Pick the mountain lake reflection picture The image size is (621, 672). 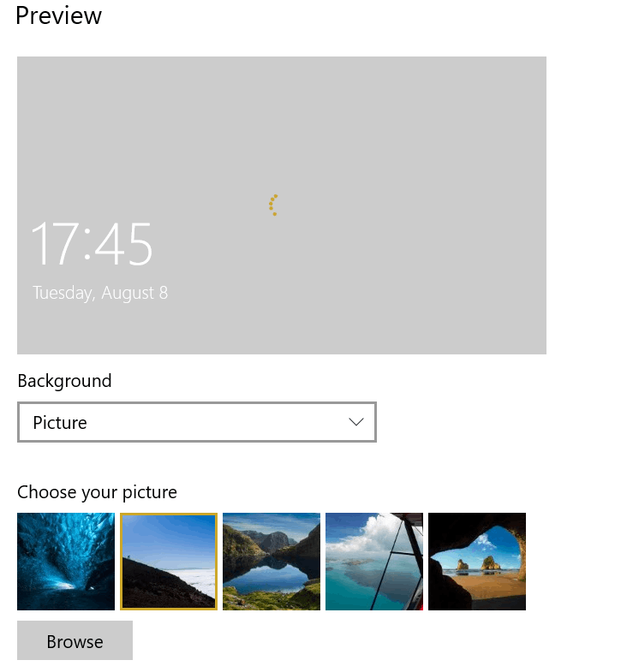pyautogui.click(x=272, y=562)
